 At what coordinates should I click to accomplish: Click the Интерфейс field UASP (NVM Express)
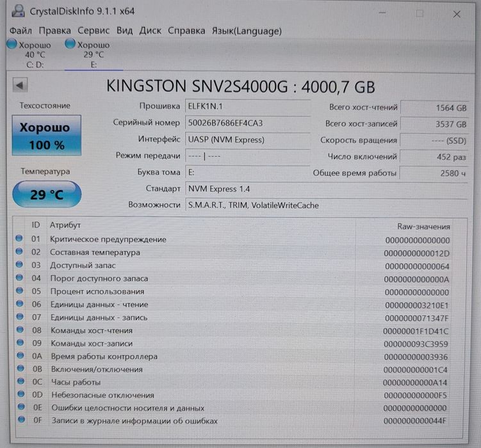click(248, 140)
